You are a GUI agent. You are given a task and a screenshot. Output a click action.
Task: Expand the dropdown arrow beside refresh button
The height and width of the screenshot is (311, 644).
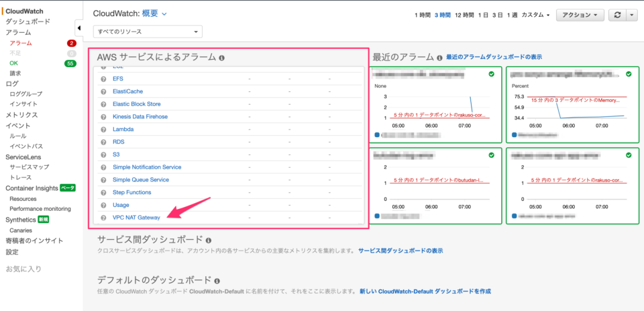click(631, 15)
